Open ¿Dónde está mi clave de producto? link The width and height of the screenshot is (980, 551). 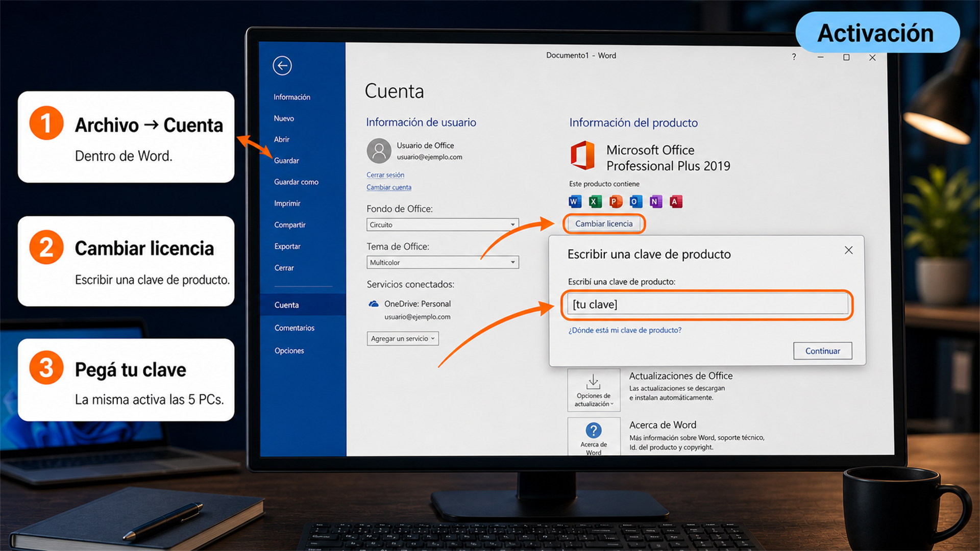625,331
